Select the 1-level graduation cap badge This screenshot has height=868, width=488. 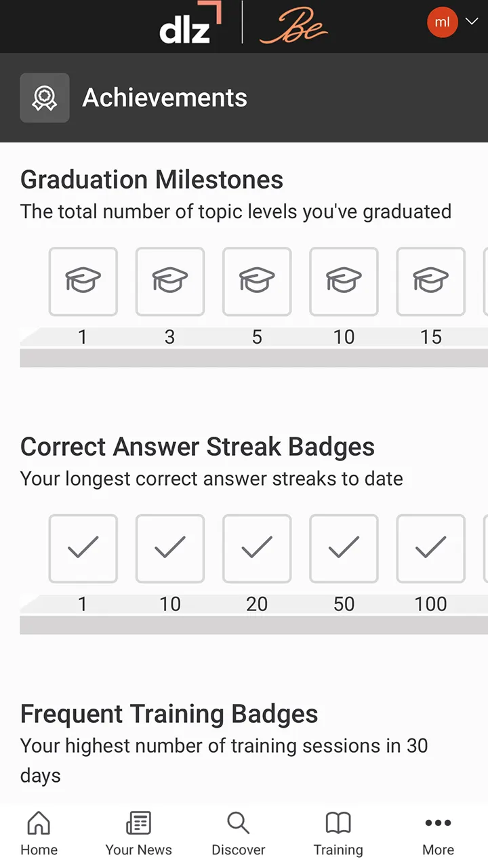pyautogui.click(x=83, y=281)
